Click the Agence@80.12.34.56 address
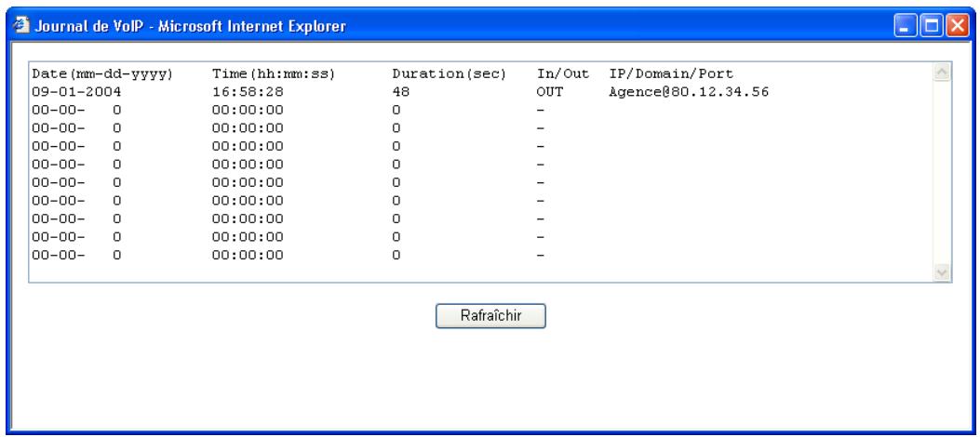The image size is (980, 437). (689, 92)
